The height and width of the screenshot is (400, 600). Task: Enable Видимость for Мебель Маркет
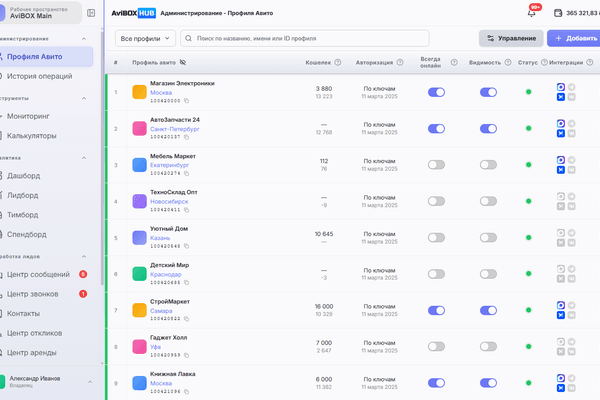point(488,165)
